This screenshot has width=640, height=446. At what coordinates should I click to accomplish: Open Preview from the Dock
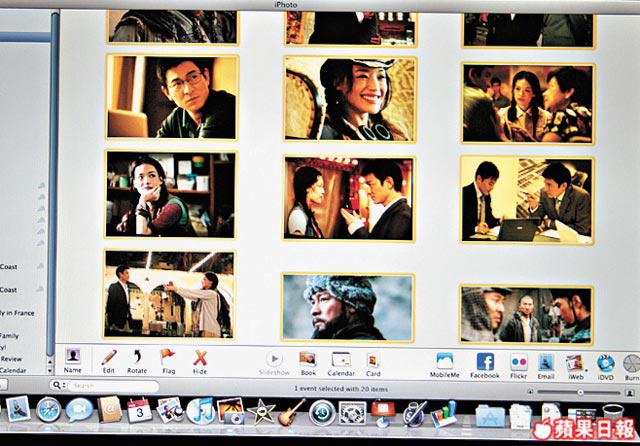point(170,410)
